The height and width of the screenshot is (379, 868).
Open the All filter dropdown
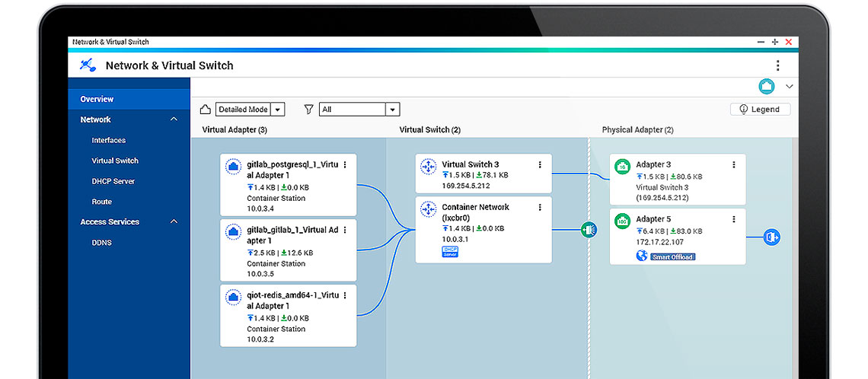click(392, 110)
